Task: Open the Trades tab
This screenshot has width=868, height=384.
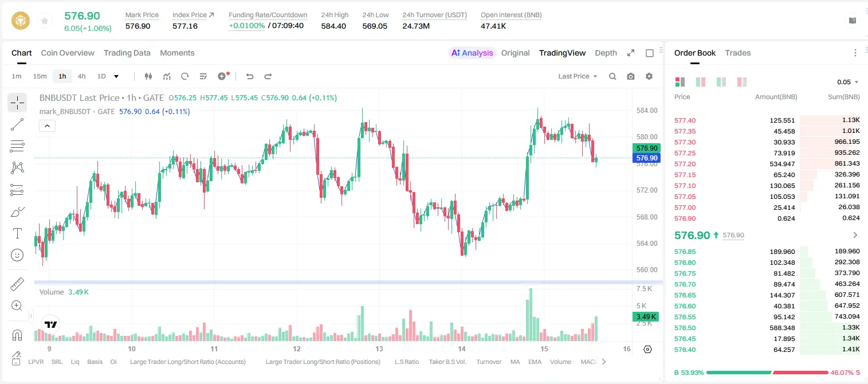Action: [x=737, y=53]
